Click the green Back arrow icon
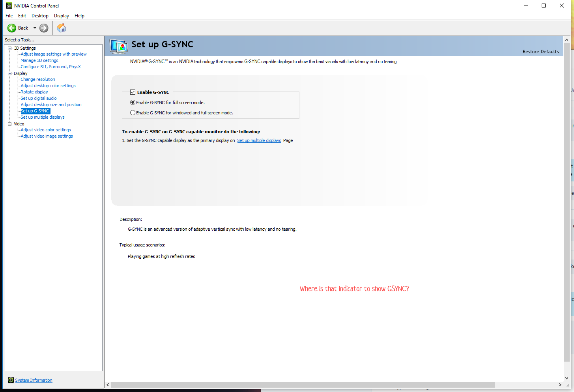Viewport: 574px width, 392px height. coord(12,28)
